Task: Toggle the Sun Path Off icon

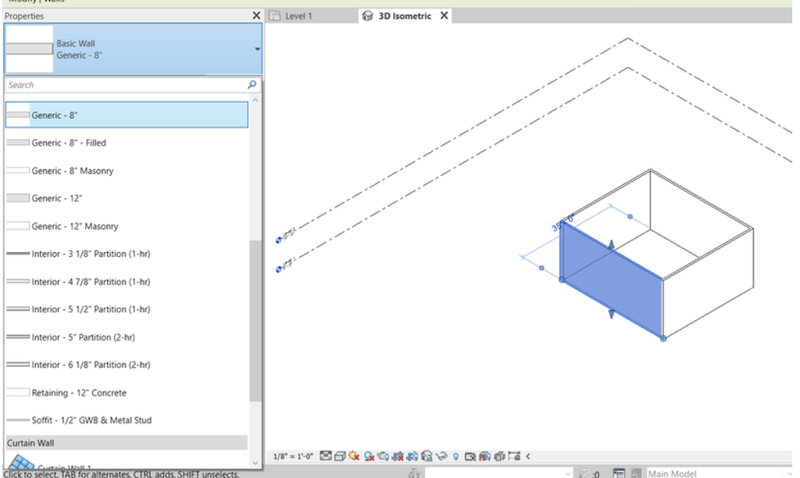Action: pyautogui.click(x=354, y=456)
